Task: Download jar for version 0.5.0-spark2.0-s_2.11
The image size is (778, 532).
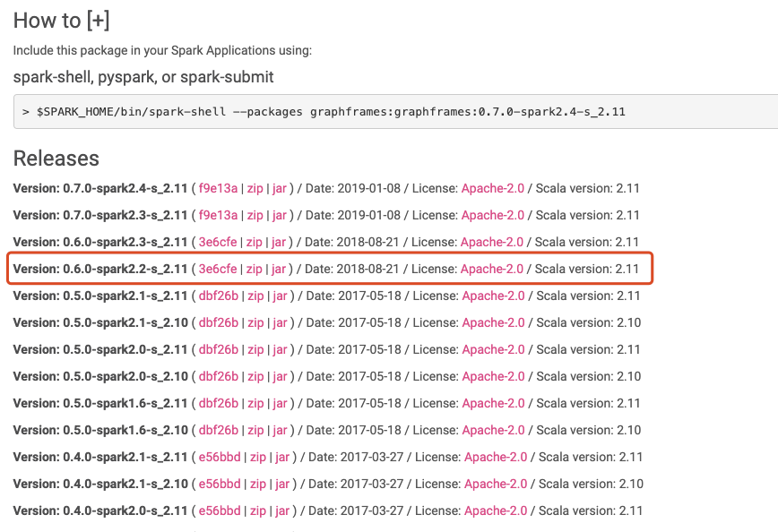Action: (x=280, y=349)
